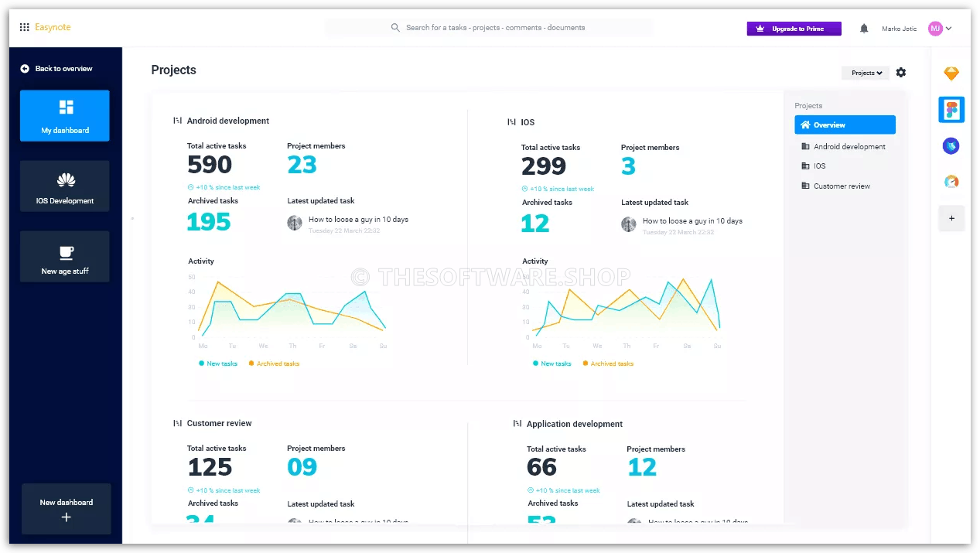Expand the user account chevron menu

click(x=949, y=29)
